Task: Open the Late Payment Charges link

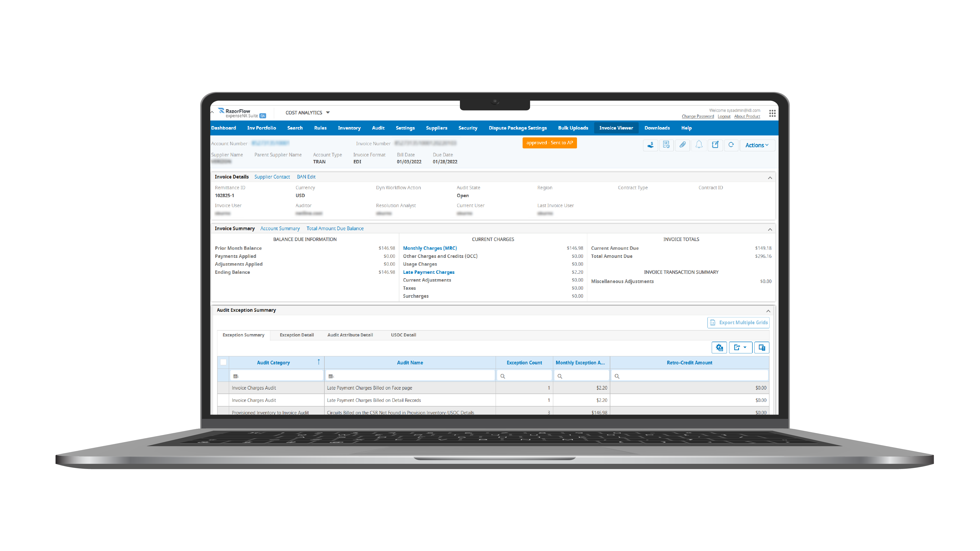Action: tap(429, 272)
